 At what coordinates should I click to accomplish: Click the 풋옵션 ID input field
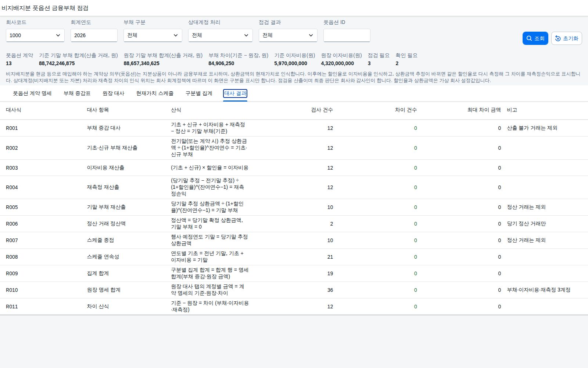[347, 35]
